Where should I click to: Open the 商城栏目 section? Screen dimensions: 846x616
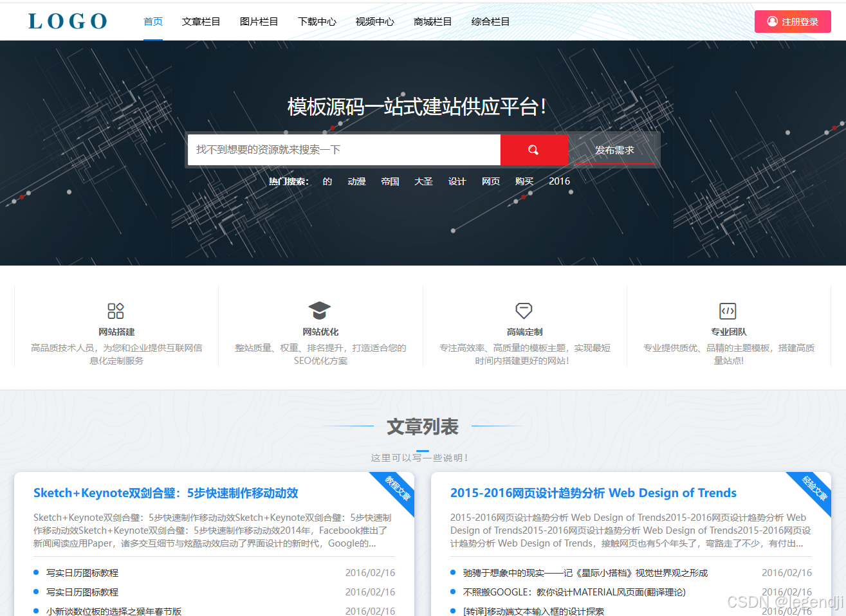coord(432,21)
